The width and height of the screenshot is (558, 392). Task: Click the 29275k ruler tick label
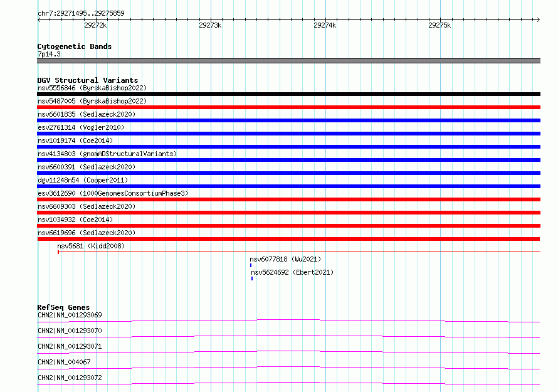click(440, 25)
